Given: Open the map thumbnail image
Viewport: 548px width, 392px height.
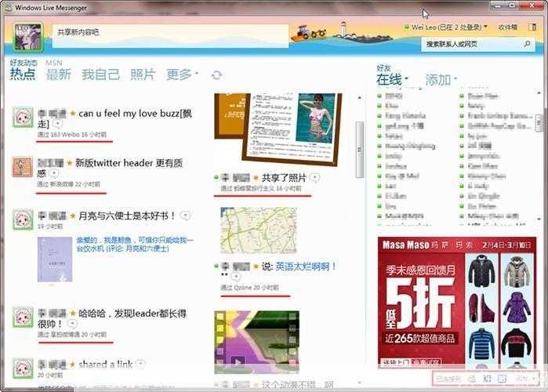Looking at the screenshot, I should tap(248, 230).
